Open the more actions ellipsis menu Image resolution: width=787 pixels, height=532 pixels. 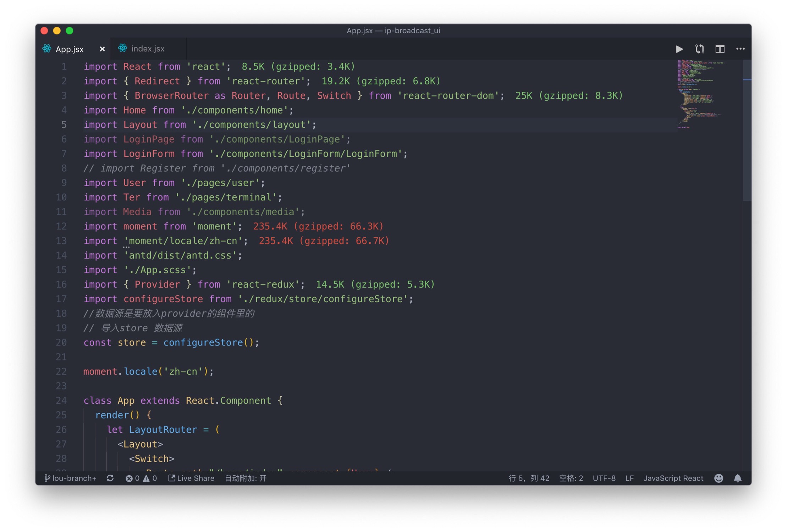740,49
